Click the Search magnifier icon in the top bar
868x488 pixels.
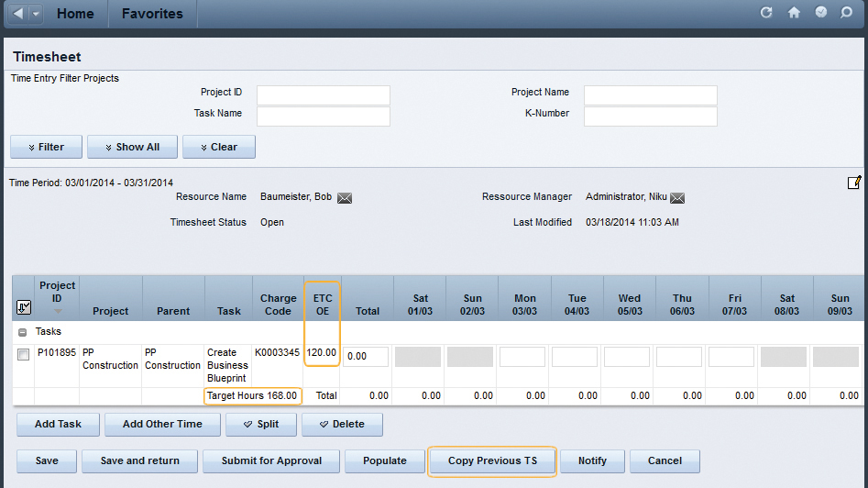(847, 13)
